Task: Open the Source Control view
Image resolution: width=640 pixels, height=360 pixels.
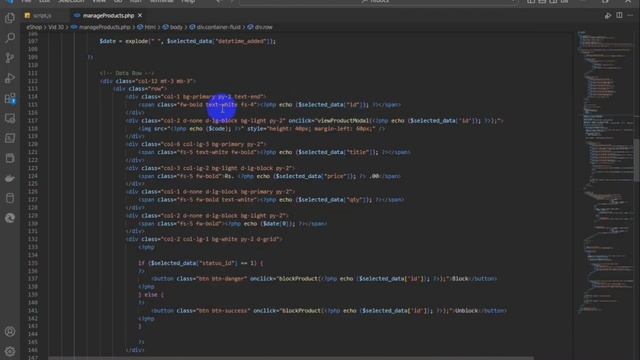Action: pos(10,58)
